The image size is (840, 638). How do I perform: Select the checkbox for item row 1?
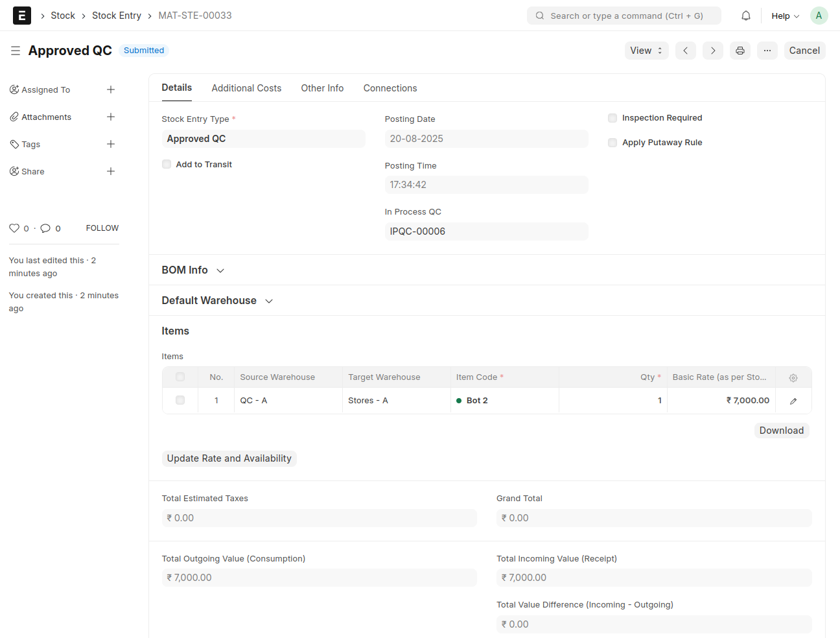[x=180, y=401]
